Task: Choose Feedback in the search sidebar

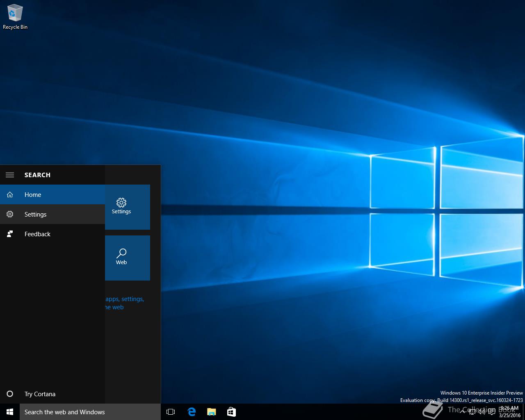Action: 52,234
